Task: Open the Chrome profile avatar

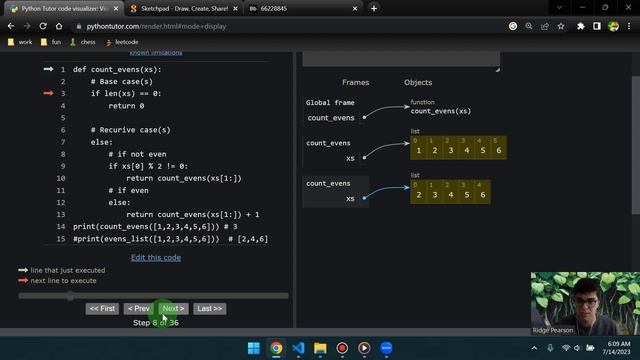Action: pyautogui.click(x=613, y=26)
